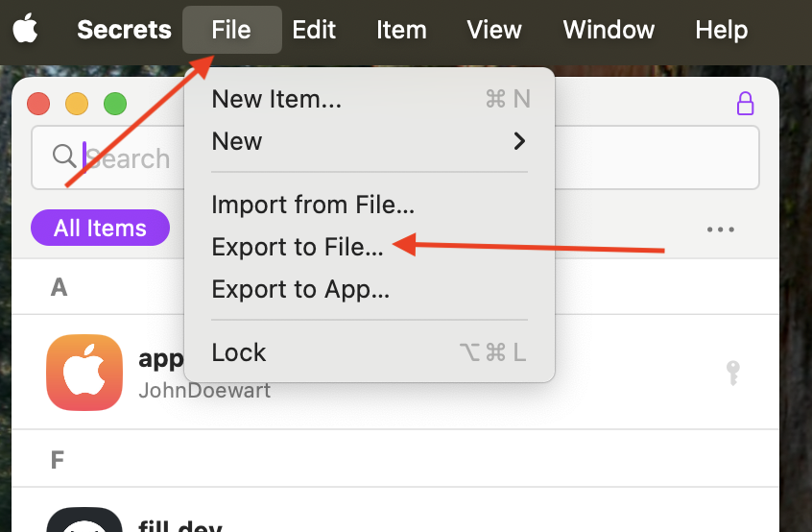812x532 pixels.
Task: Open the Apple menu
Action: click(x=25, y=29)
